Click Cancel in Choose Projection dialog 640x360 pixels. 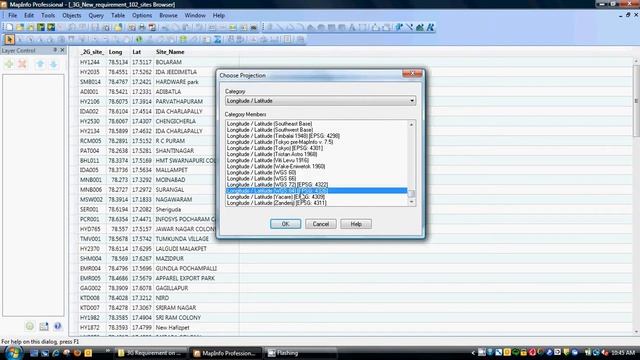[321, 224]
